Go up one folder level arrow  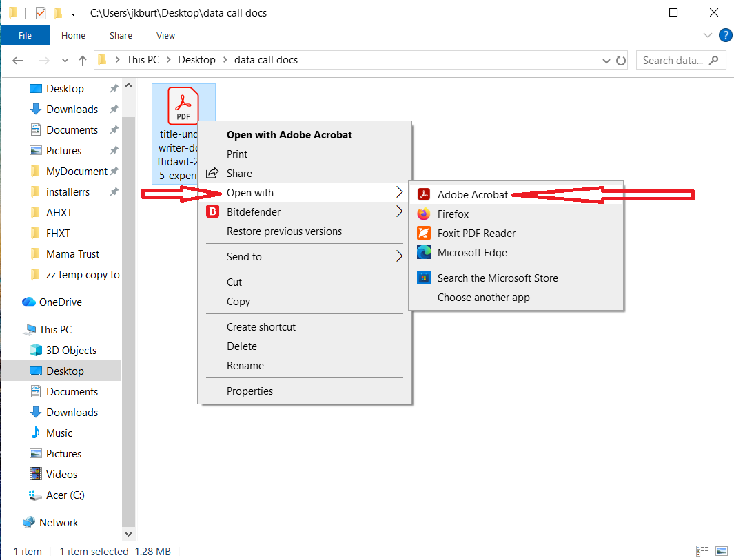coord(83,61)
